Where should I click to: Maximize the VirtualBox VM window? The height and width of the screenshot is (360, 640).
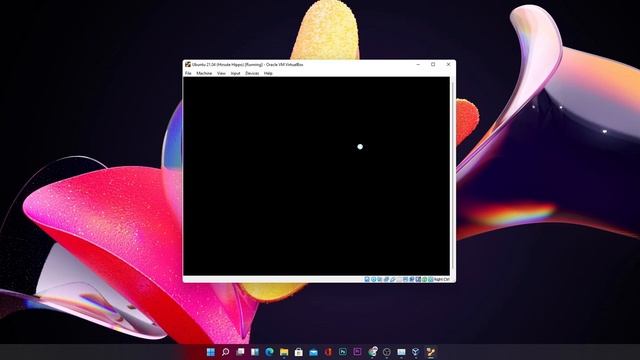(433, 64)
